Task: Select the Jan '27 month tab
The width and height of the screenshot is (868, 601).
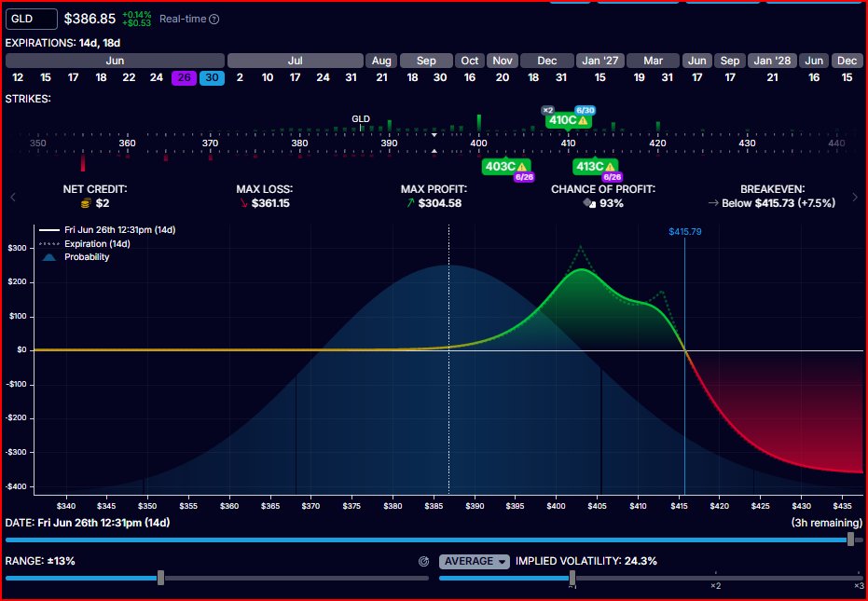Action: pyautogui.click(x=599, y=61)
